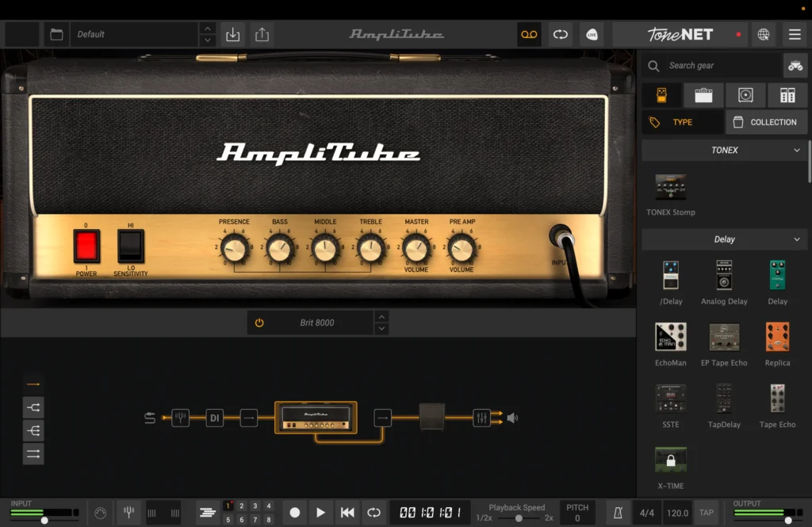
Task: Rewind to start of track
Action: tap(347, 513)
